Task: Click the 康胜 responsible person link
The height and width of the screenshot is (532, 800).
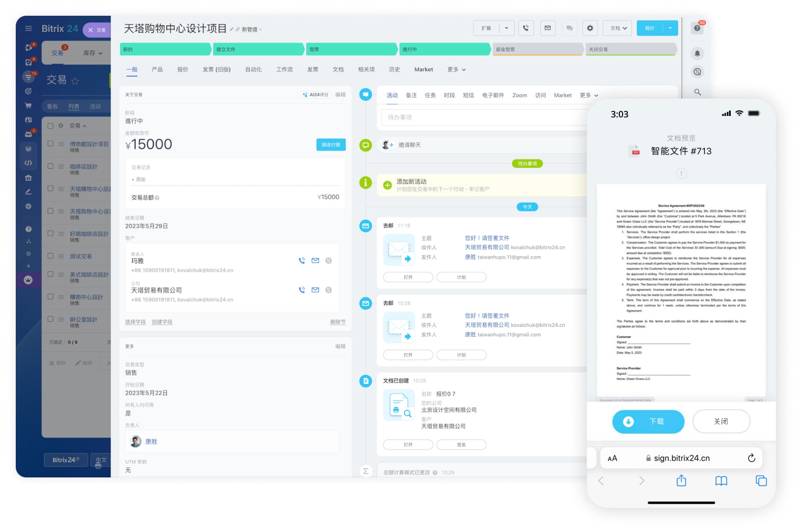Action: point(151,442)
